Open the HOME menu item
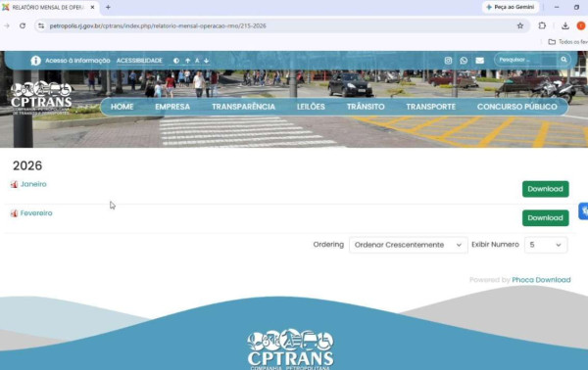588x370 pixels. pyautogui.click(x=122, y=107)
